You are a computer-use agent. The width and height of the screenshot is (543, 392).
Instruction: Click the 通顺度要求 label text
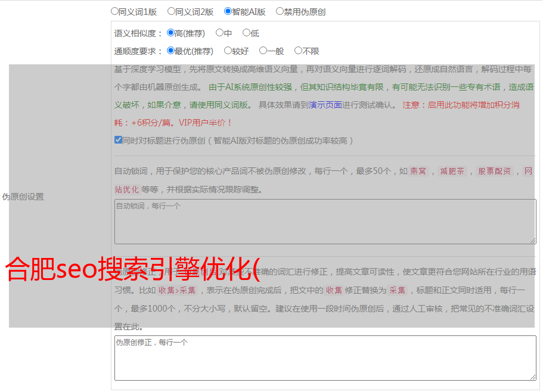pos(135,51)
